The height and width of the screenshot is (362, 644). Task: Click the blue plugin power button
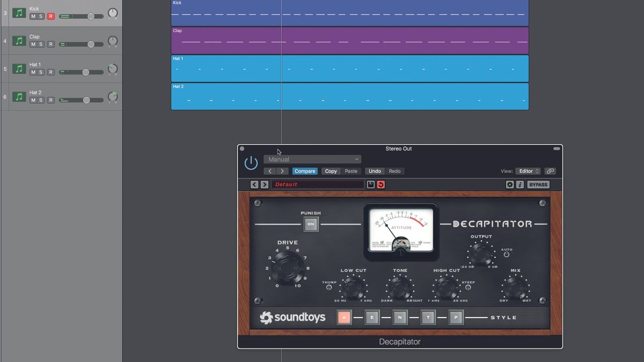[251, 161]
